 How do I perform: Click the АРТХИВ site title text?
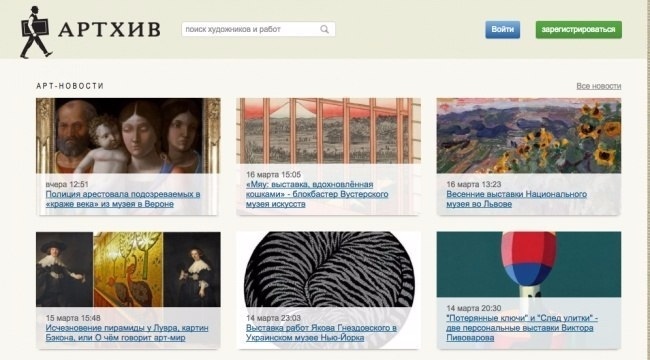click(x=109, y=29)
